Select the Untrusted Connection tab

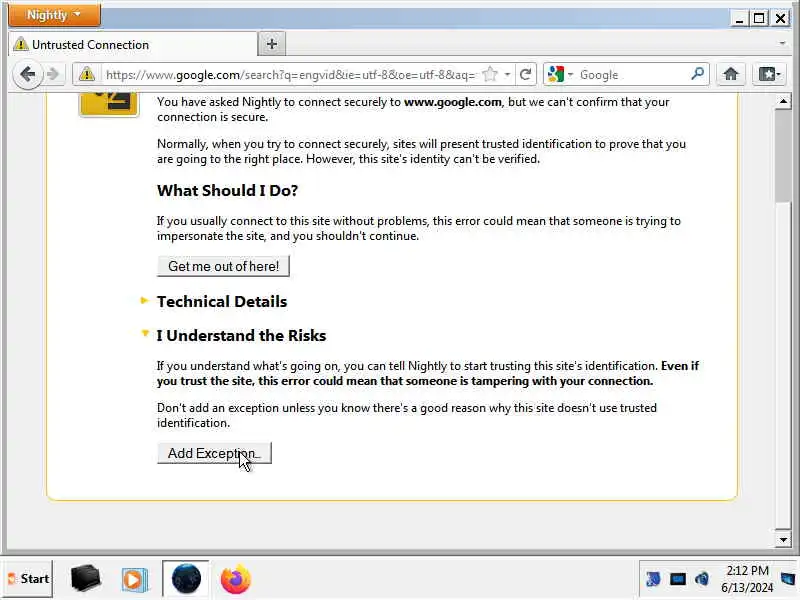click(x=134, y=44)
